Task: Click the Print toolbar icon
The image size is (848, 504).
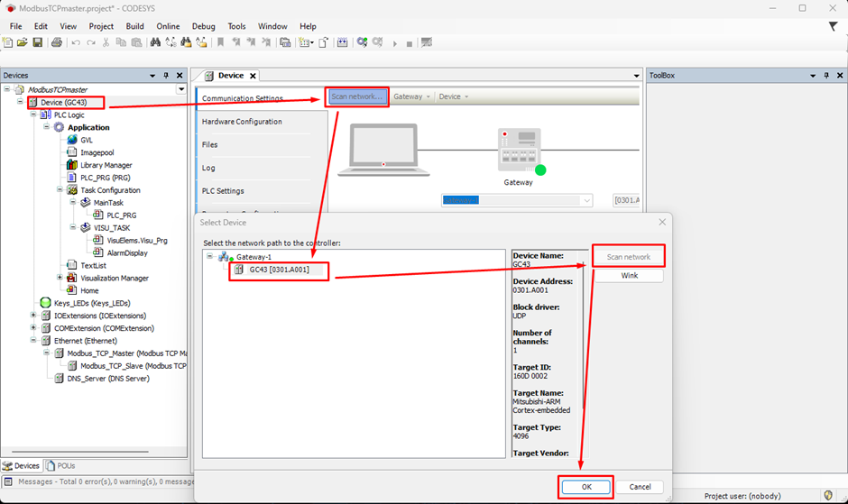Action: (56, 42)
